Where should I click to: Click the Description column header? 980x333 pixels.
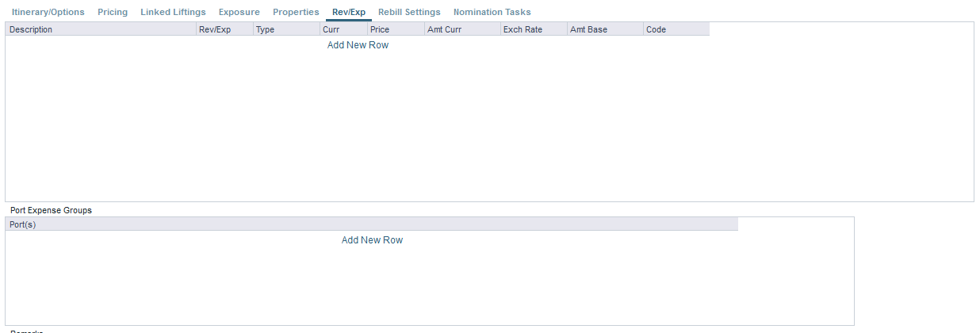pos(101,29)
